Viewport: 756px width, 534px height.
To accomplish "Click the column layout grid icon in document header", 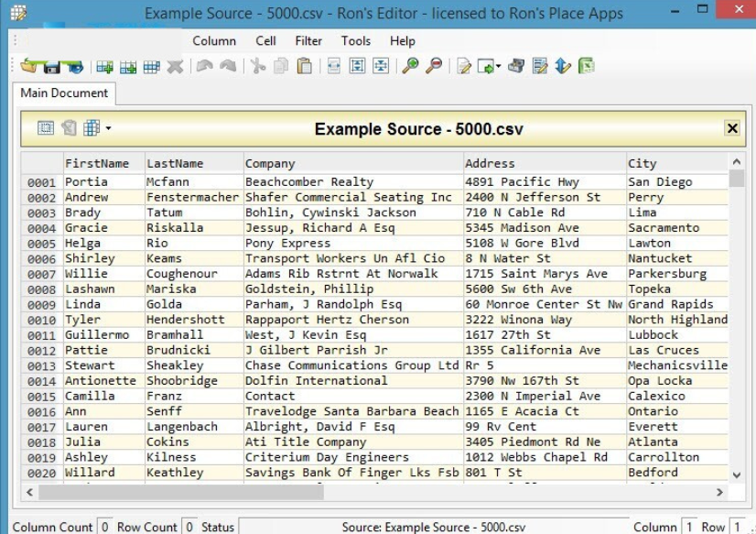I will (92, 128).
